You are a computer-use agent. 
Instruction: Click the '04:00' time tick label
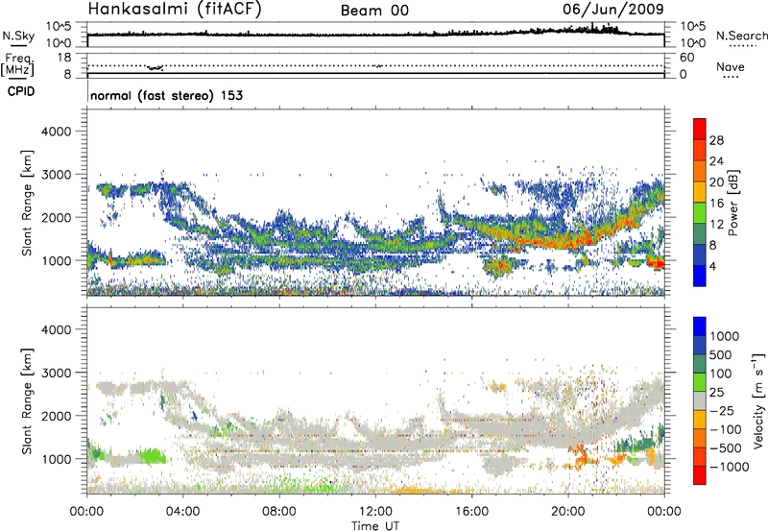pyautogui.click(x=183, y=512)
